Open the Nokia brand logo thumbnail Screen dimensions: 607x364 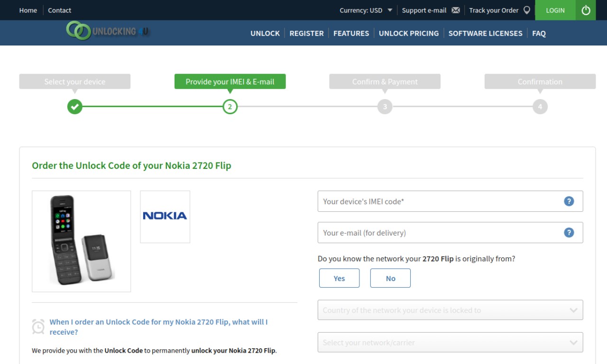pos(165,217)
